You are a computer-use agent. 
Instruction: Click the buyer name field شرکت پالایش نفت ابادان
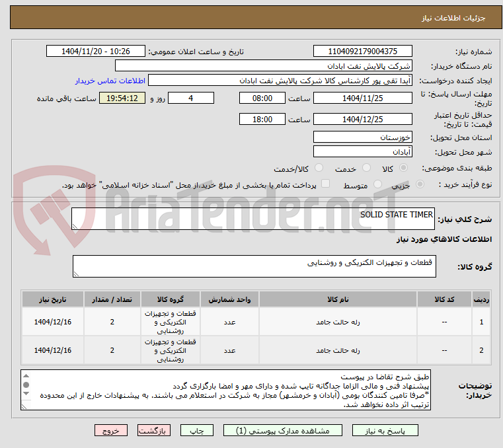263,65
